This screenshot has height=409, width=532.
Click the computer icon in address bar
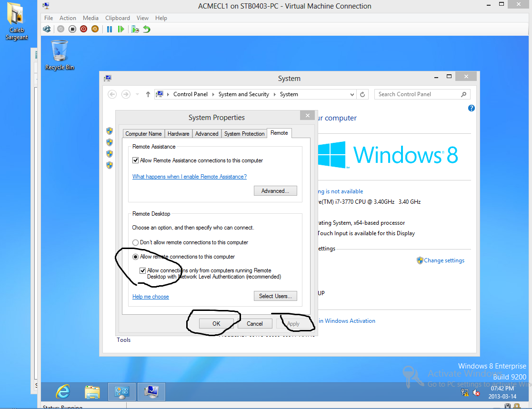pos(160,94)
